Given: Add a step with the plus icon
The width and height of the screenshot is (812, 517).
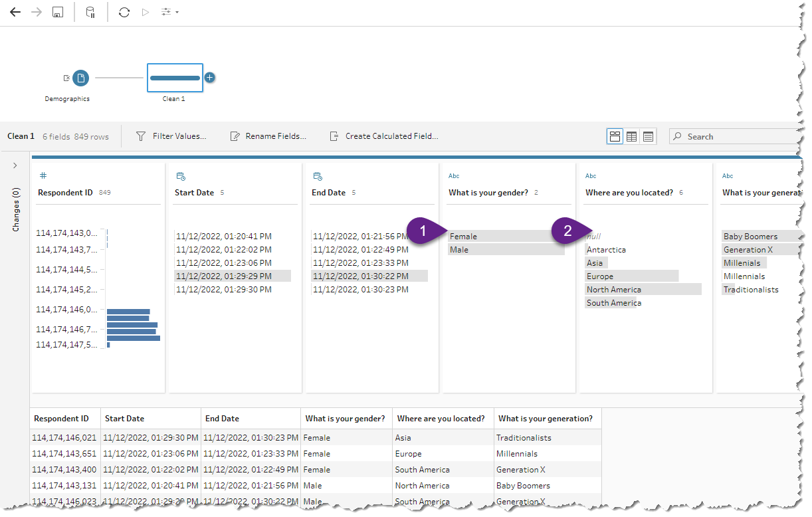Looking at the screenshot, I should coord(209,78).
